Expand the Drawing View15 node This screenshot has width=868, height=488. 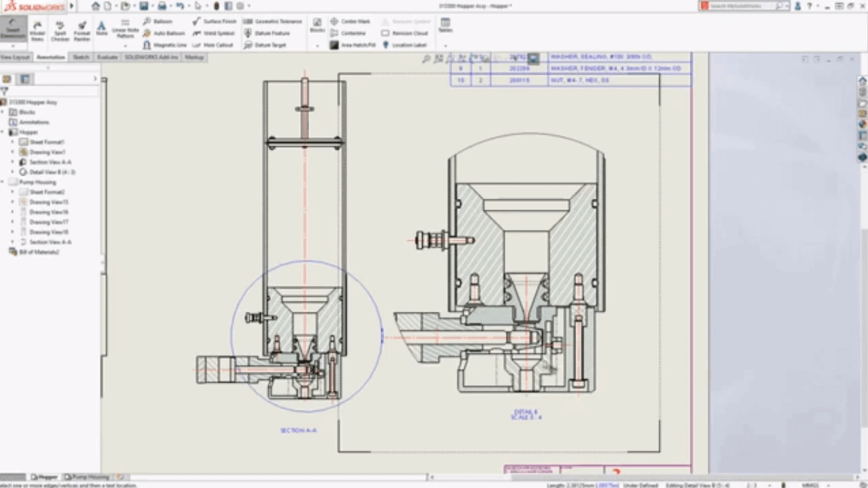click(x=12, y=202)
